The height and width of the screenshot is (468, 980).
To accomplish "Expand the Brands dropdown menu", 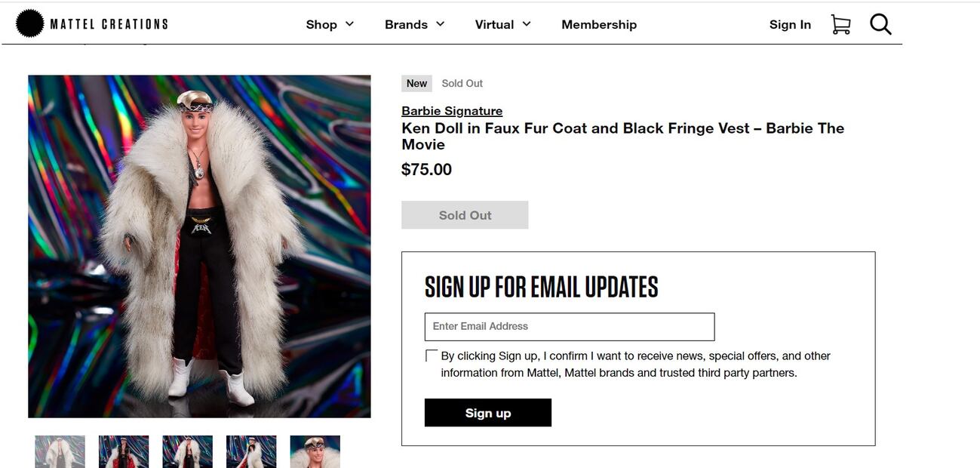I will tap(414, 24).
